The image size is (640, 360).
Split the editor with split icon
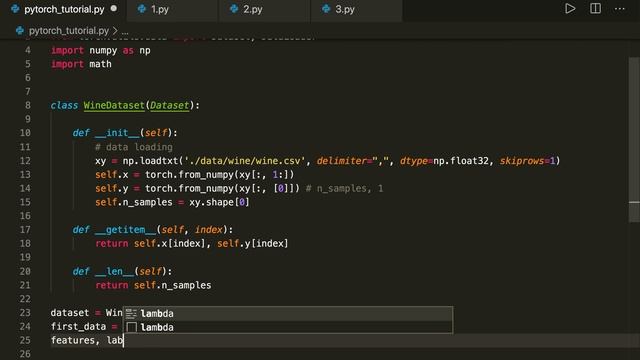595,9
